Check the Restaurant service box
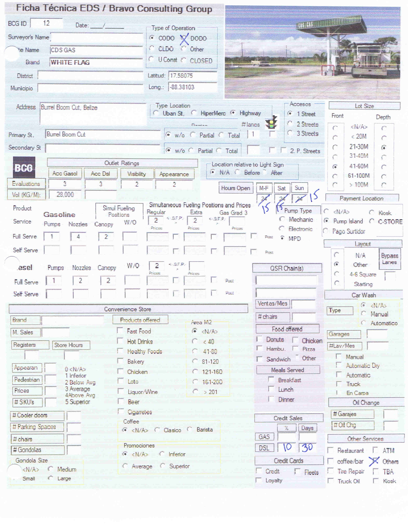 point(330,450)
